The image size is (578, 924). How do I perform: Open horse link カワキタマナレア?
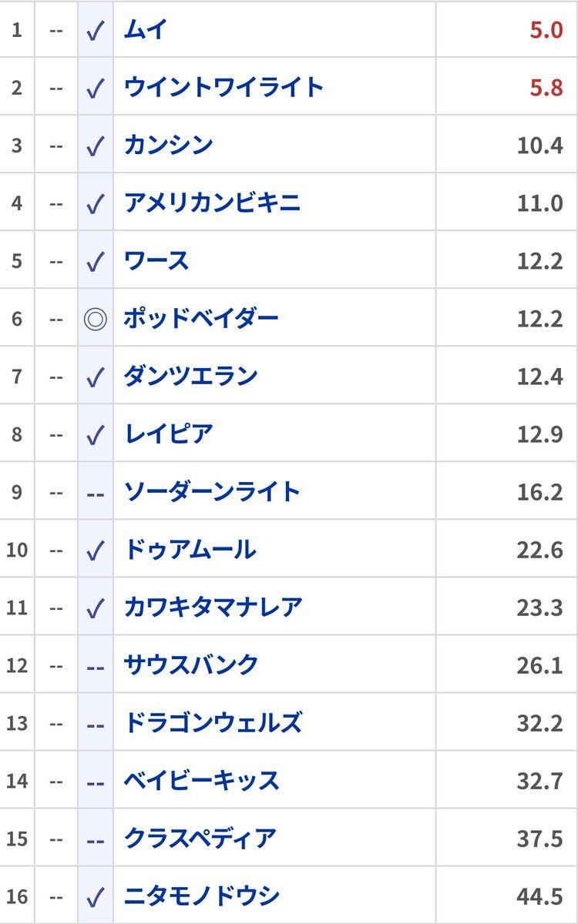coord(213,608)
